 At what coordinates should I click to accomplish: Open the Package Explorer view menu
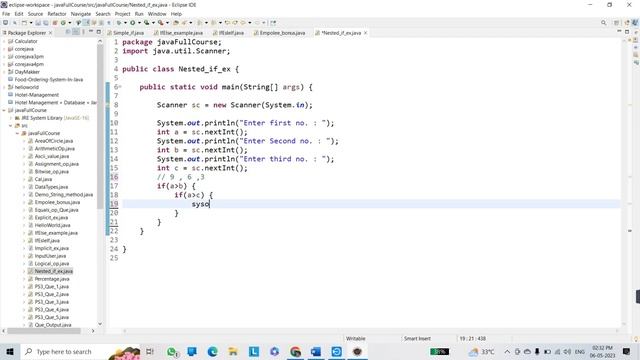pyautogui.click(x=83, y=32)
